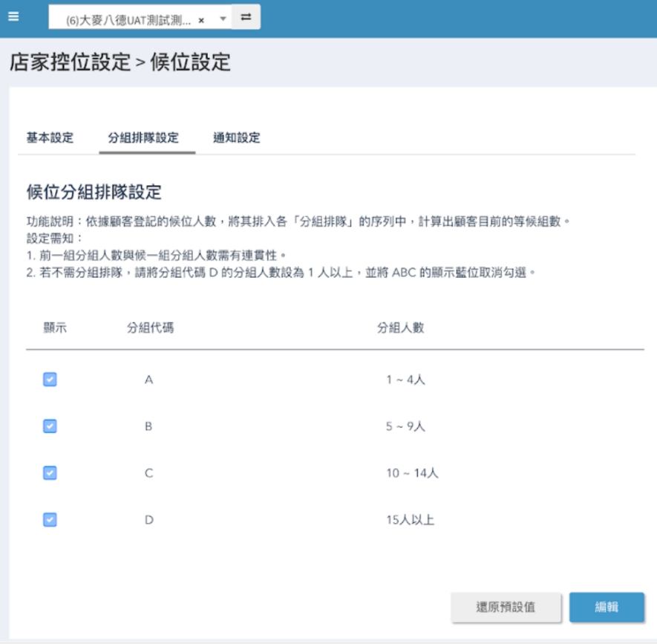Click 候位設定 in the breadcrumb title

(x=190, y=62)
